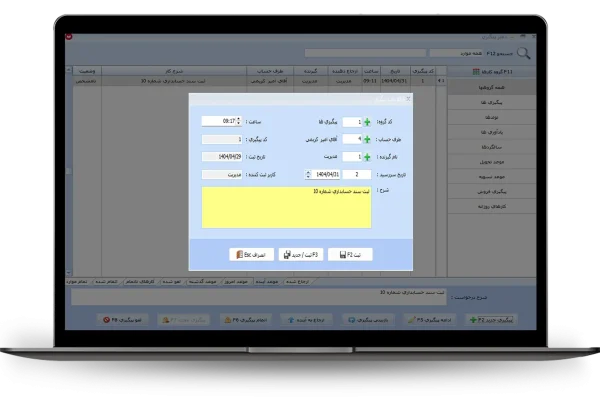Click the ارجاع دهنده column header
The width and height of the screenshot is (600, 400).
[x=345, y=71]
